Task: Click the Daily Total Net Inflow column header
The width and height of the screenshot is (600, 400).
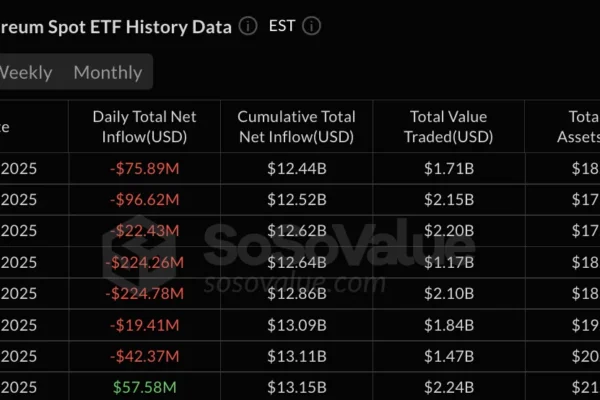Action: [145, 127]
